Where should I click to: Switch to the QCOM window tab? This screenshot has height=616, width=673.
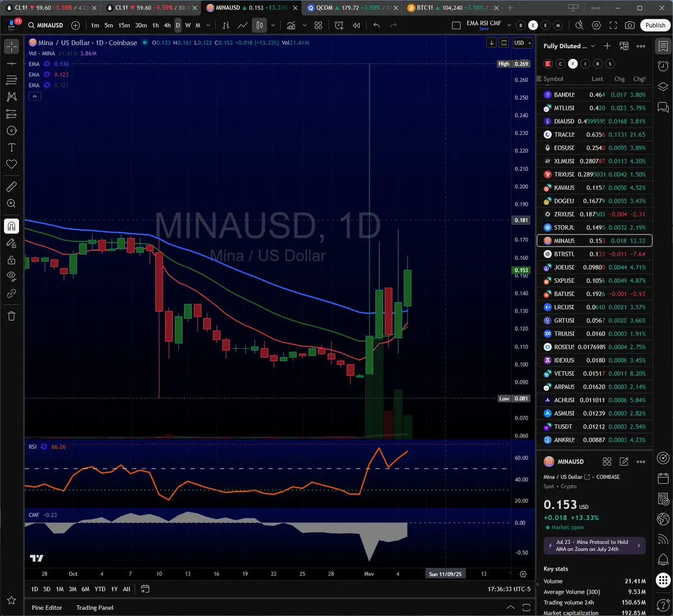click(351, 8)
